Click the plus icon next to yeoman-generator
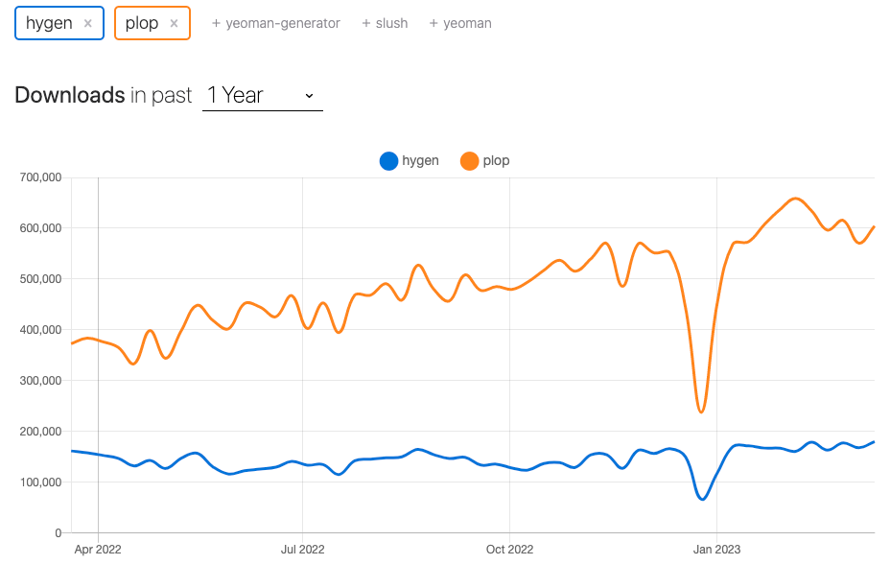Viewport: 890px width, 588px height. [214, 23]
